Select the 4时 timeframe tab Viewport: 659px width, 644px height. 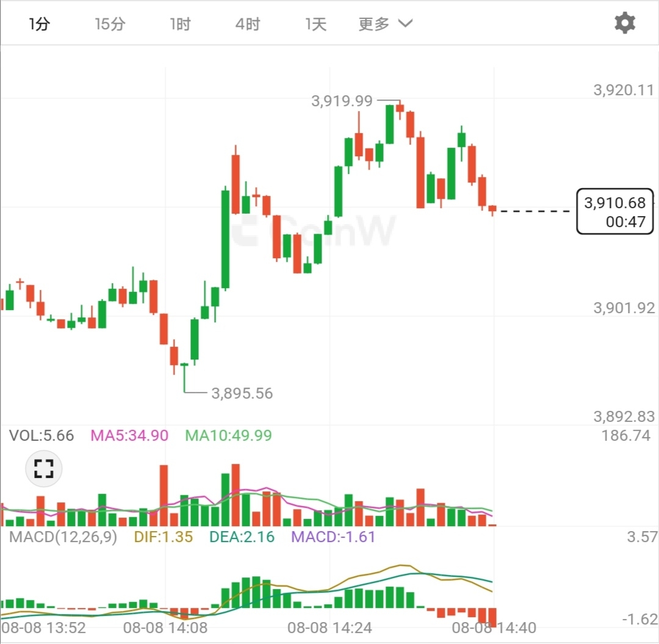tap(248, 24)
